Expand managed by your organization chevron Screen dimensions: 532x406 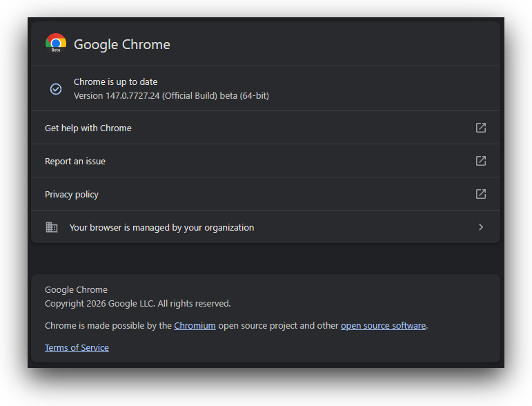click(481, 227)
